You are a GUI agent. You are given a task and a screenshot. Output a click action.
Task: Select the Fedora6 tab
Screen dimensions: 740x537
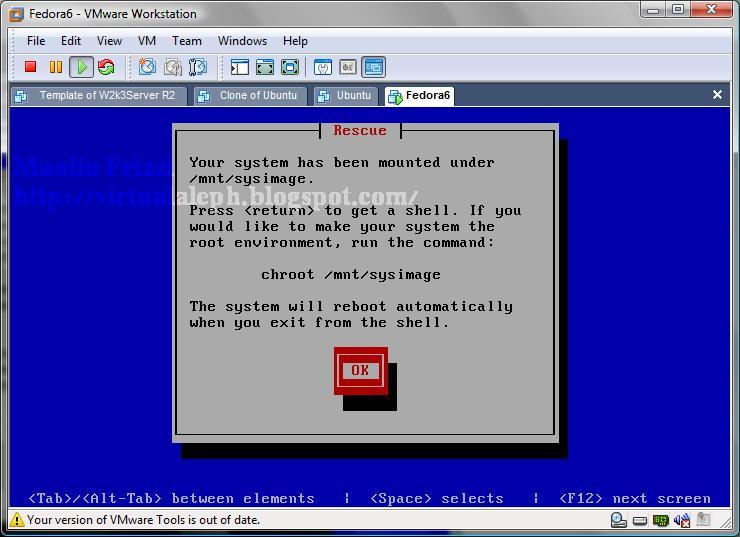(419, 96)
